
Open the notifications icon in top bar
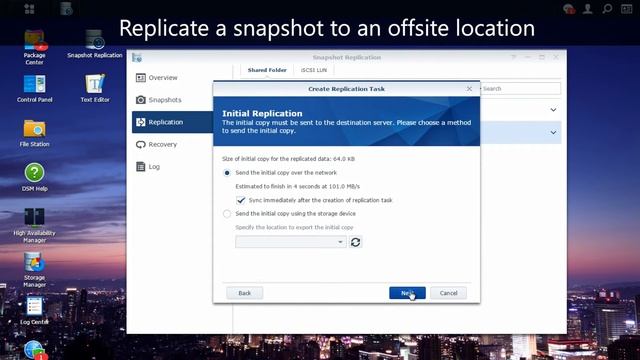point(569,9)
